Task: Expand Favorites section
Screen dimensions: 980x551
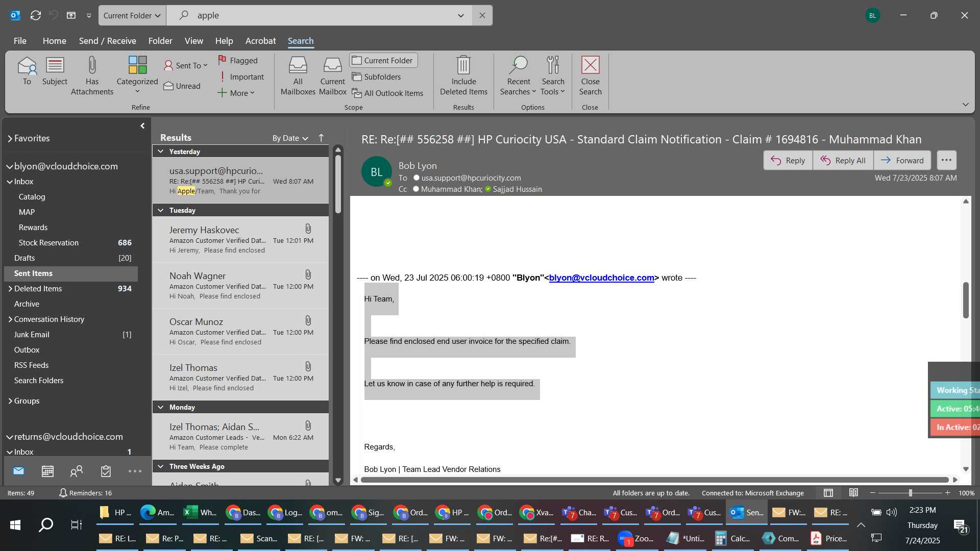Action: (10, 138)
